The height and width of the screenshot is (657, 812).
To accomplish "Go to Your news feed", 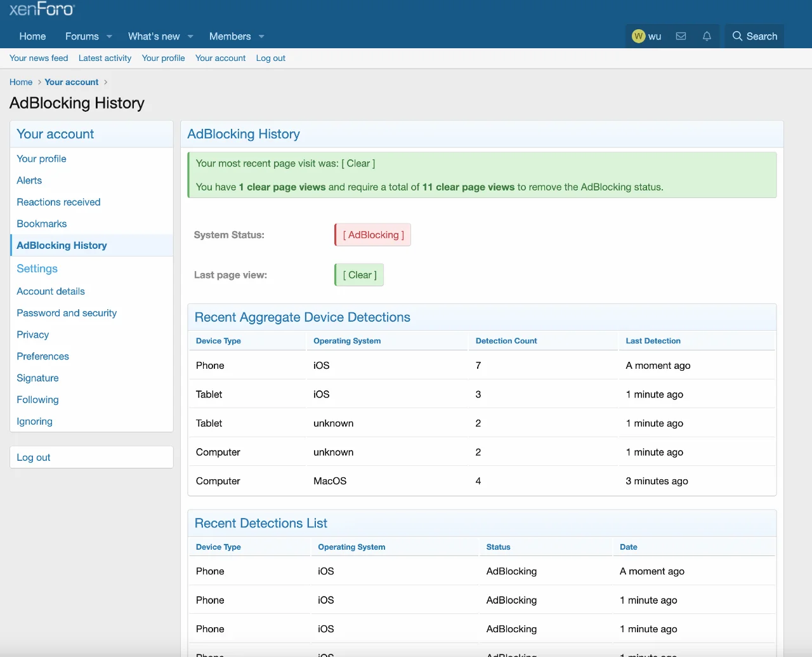I will coord(39,58).
